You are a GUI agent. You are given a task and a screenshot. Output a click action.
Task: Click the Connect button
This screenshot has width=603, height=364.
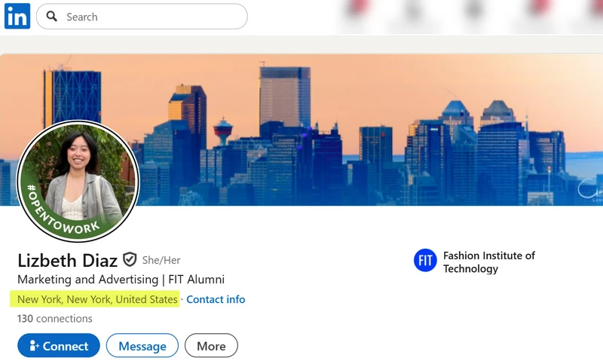coord(59,346)
